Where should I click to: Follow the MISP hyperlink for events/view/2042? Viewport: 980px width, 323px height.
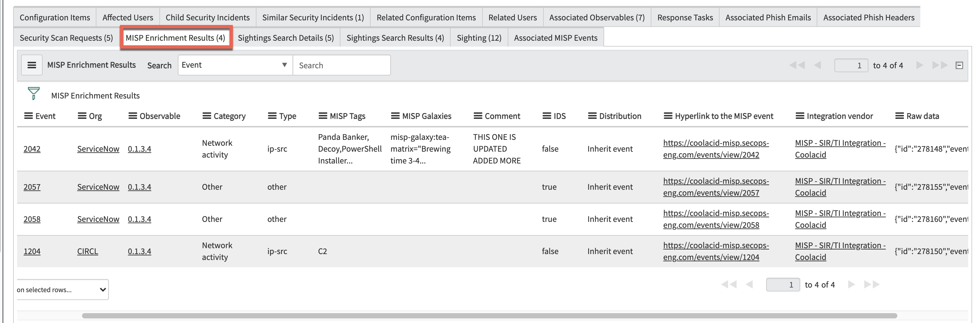[716, 149]
